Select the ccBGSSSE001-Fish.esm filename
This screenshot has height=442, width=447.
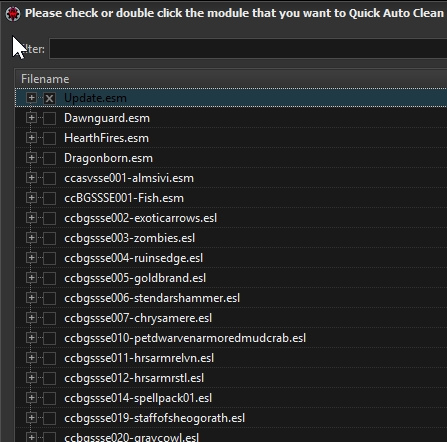pyautogui.click(x=124, y=198)
